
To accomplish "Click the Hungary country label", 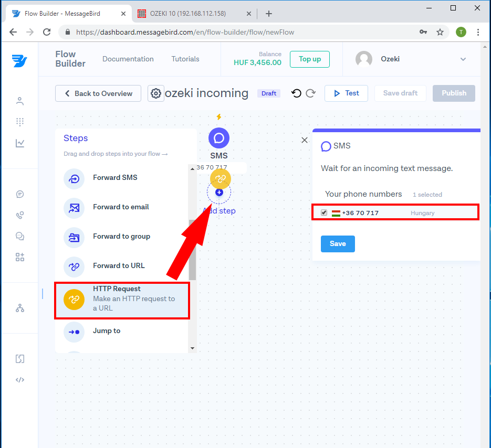I will tap(423, 213).
